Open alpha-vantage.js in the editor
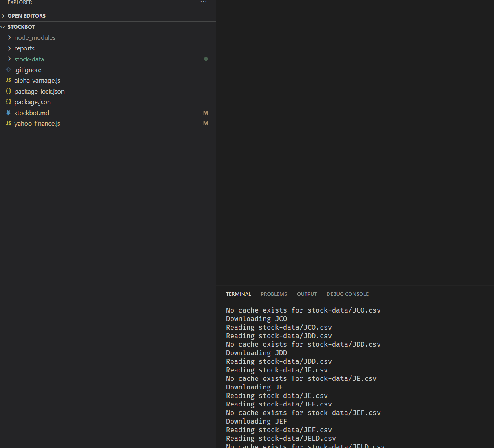This screenshot has height=448, width=494. coord(108,80)
